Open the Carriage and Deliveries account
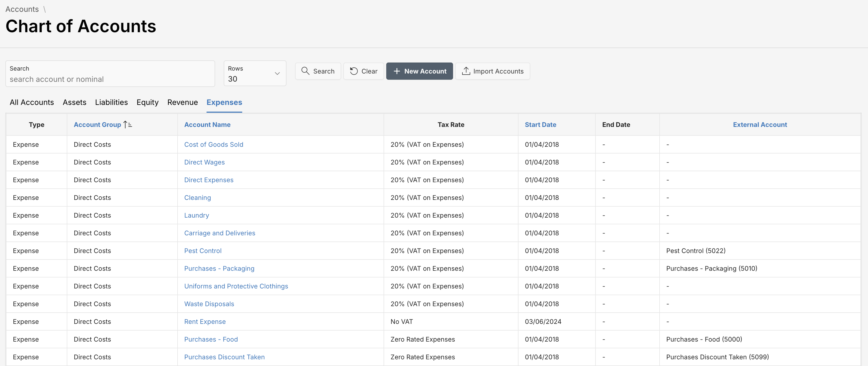The image size is (868, 366). 220,233
